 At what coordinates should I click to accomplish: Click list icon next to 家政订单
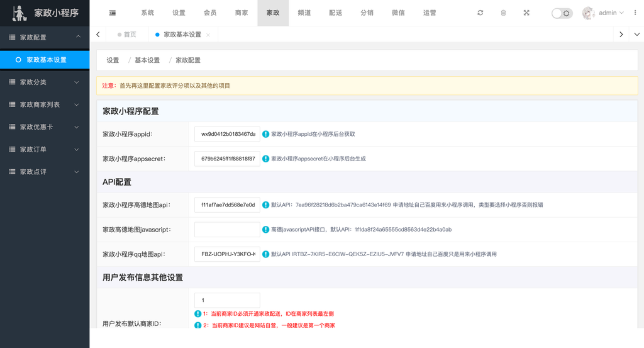click(13, 149)
